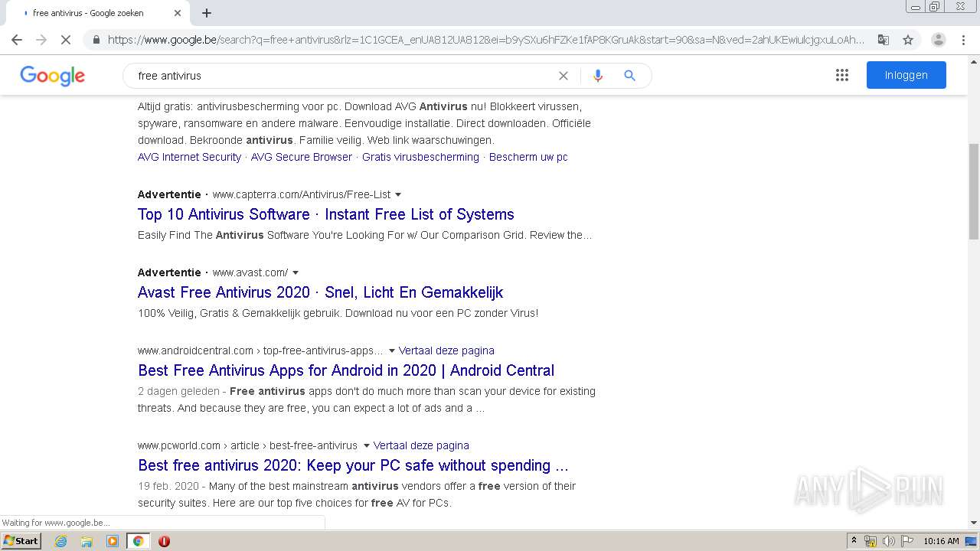The height and width of the screenshot is (551, 980).
Task: Start voice search with the microphone
Action: point(598,76)
